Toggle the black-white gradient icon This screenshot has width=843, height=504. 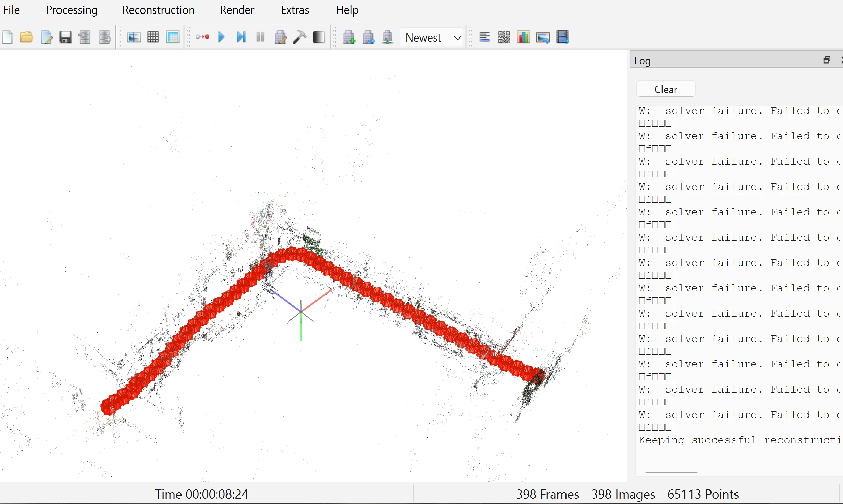click(319, 37)
